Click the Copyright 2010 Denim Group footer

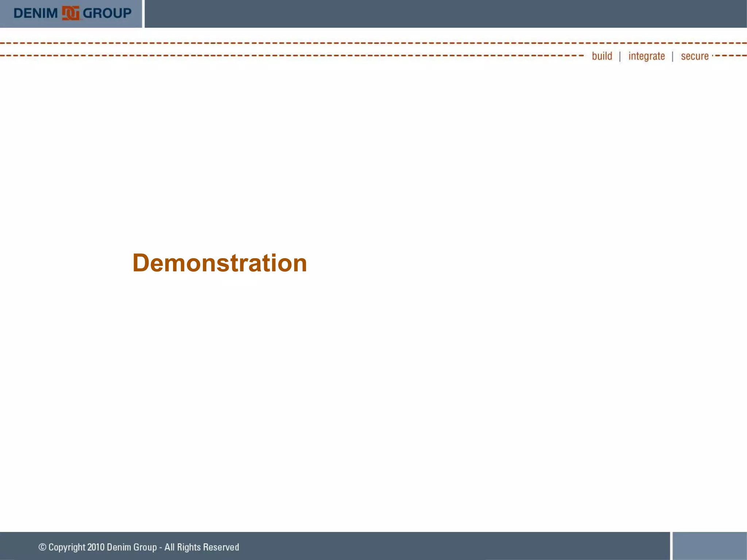pyautogui.click(x=139, y=547)
